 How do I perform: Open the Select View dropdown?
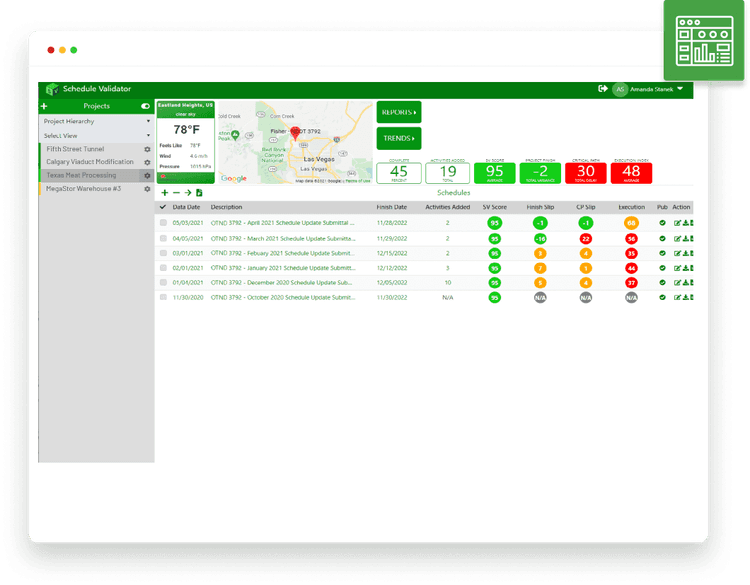pos(96,136)
